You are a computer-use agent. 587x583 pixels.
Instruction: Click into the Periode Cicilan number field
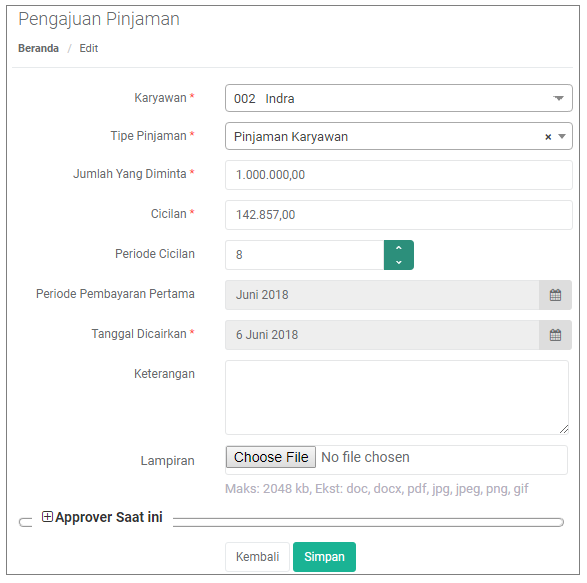click(305, 255)
